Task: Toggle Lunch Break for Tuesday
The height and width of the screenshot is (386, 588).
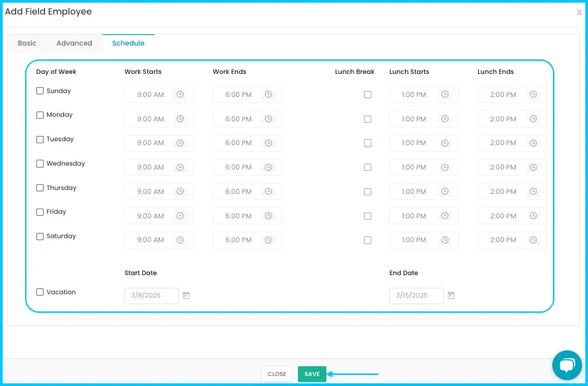Action: 367,143
